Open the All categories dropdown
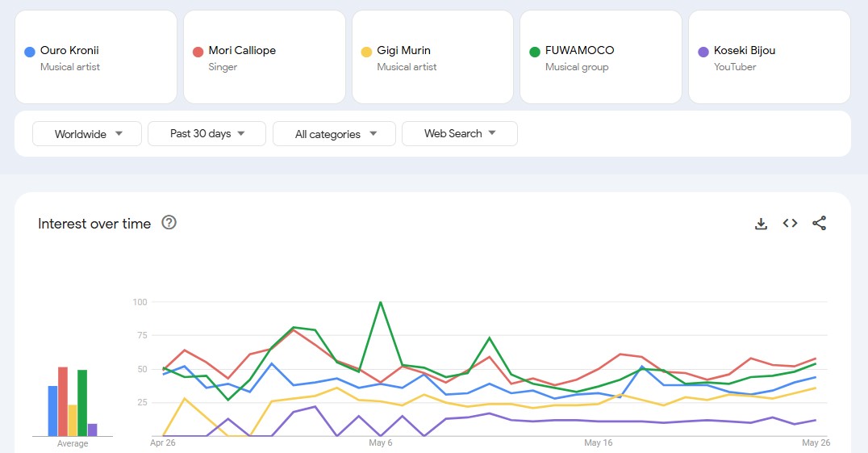The width and height of the screenshot is (868, 453). [334, 134]
